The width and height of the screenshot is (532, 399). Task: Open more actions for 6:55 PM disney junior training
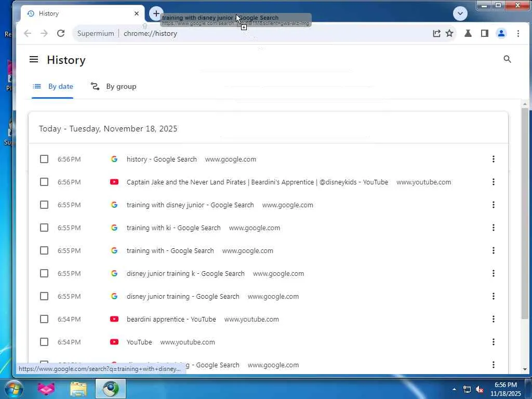(x=494, y=296)
